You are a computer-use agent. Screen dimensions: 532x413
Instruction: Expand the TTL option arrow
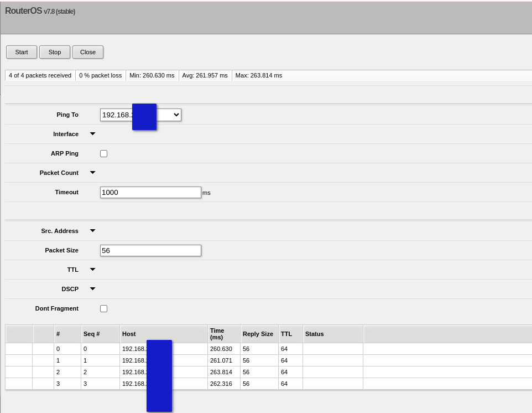click(92, 270)
